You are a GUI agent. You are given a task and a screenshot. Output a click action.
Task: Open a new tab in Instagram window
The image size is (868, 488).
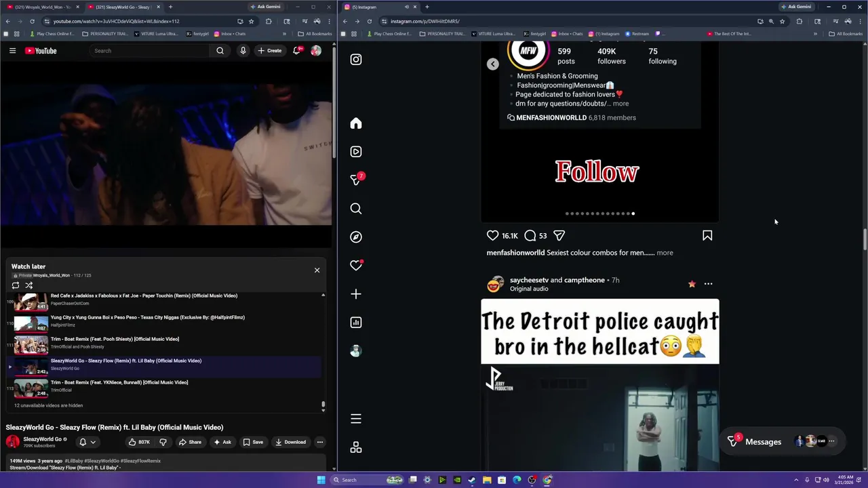(x=427, y=7)
